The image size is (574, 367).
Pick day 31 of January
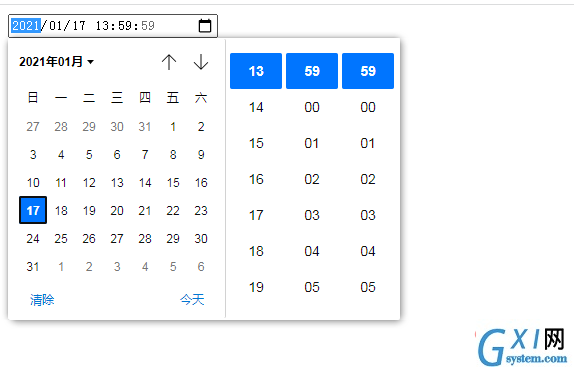[x=33, y=267]
